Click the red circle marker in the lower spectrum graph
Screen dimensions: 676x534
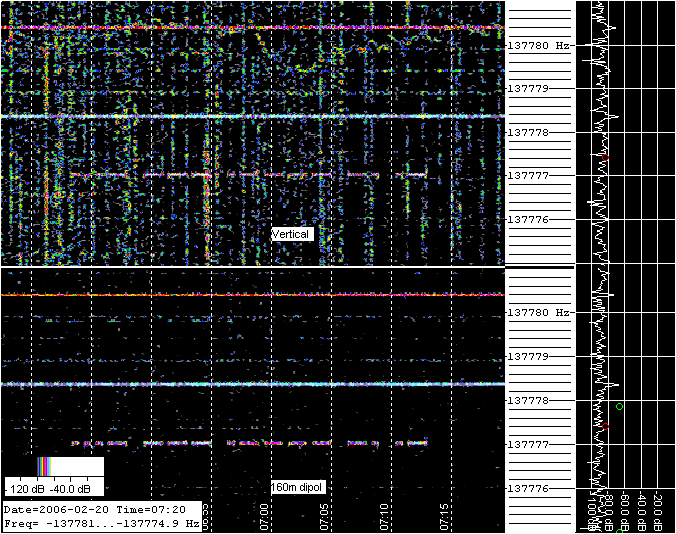(605, 427)
